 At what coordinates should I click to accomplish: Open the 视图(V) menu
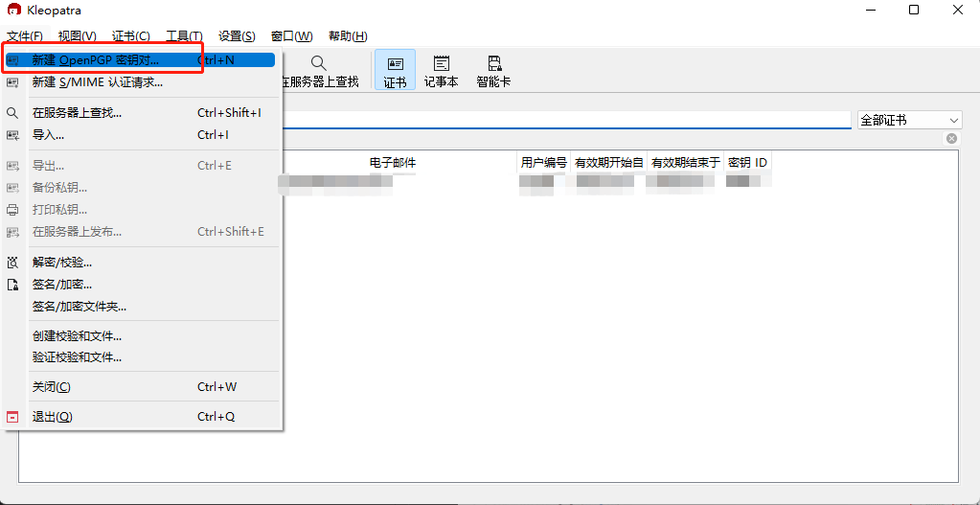pyautogui.click(x=78, y=36)
